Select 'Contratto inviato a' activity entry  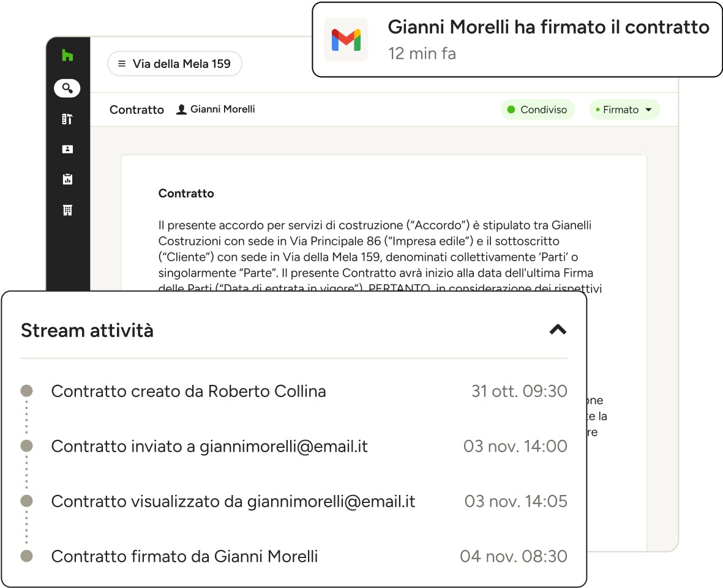pos(209,446)
